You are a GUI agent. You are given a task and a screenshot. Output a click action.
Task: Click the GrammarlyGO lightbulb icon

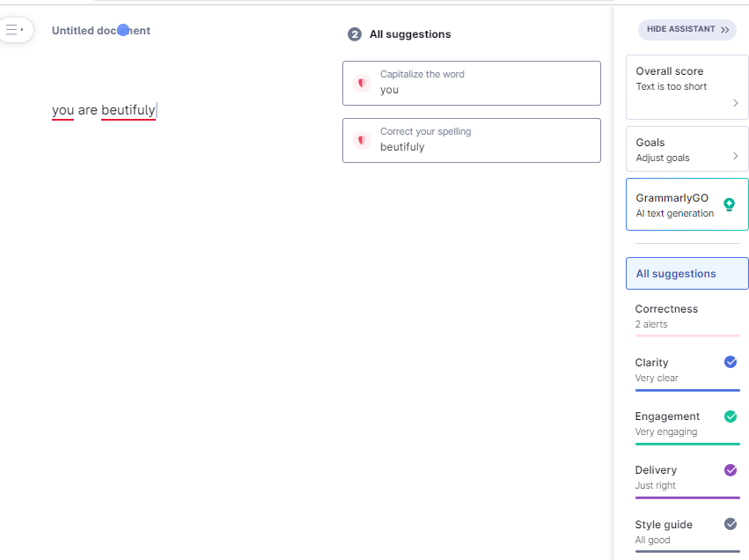pos(729,204)
